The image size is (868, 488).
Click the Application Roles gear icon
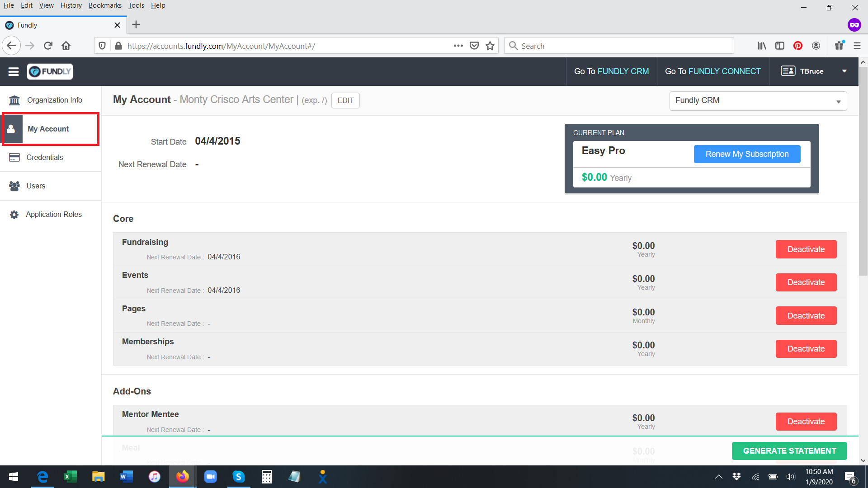(14, 215)
